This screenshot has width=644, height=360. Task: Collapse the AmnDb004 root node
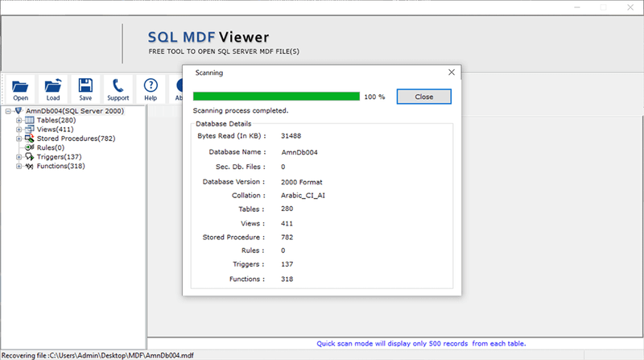pyautogui.click(x=8, y=111)
